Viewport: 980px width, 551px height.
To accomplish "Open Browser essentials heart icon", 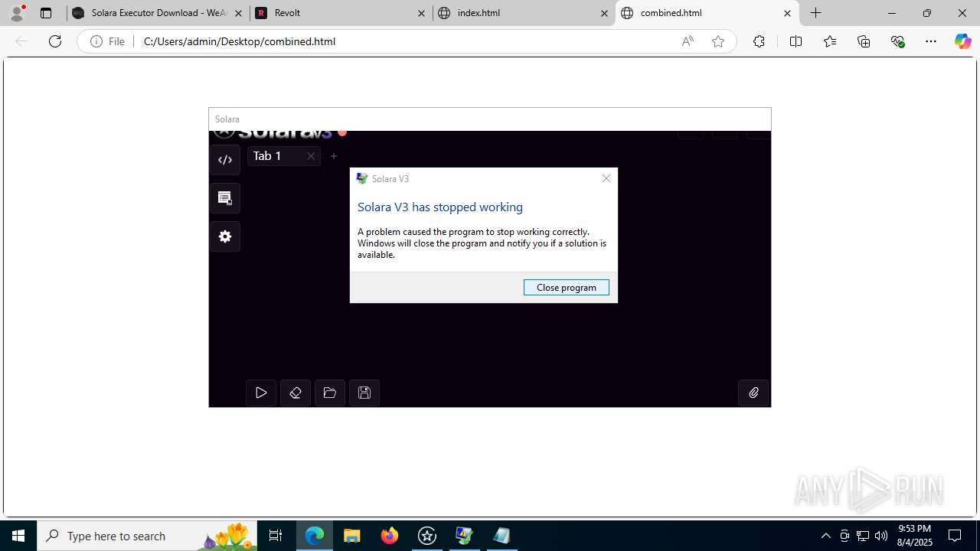I will pos(898,41).
